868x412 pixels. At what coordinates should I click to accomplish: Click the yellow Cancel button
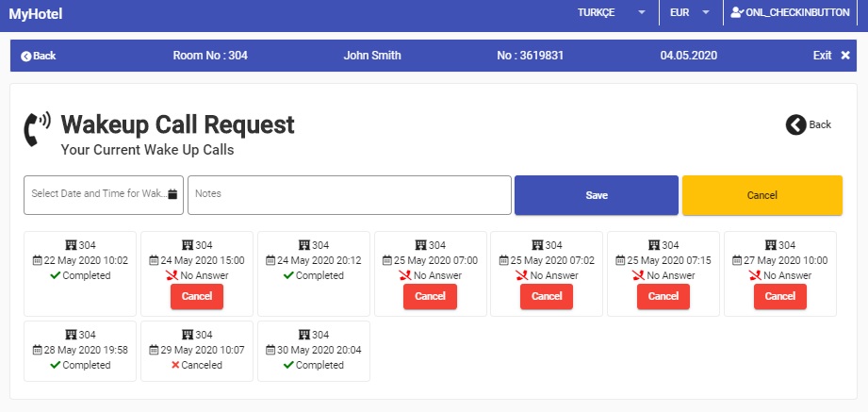coord(762,195)
